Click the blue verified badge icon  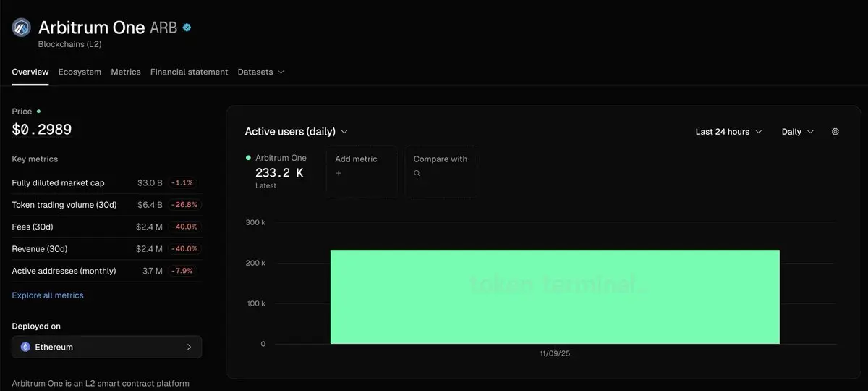pyautogui.click(x=187, y=28)
